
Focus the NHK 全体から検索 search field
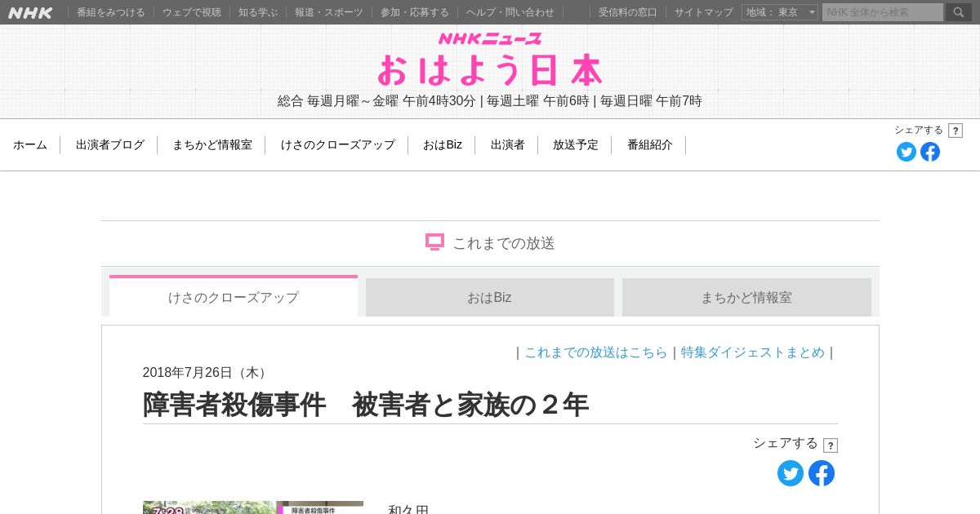click(883, 12)
